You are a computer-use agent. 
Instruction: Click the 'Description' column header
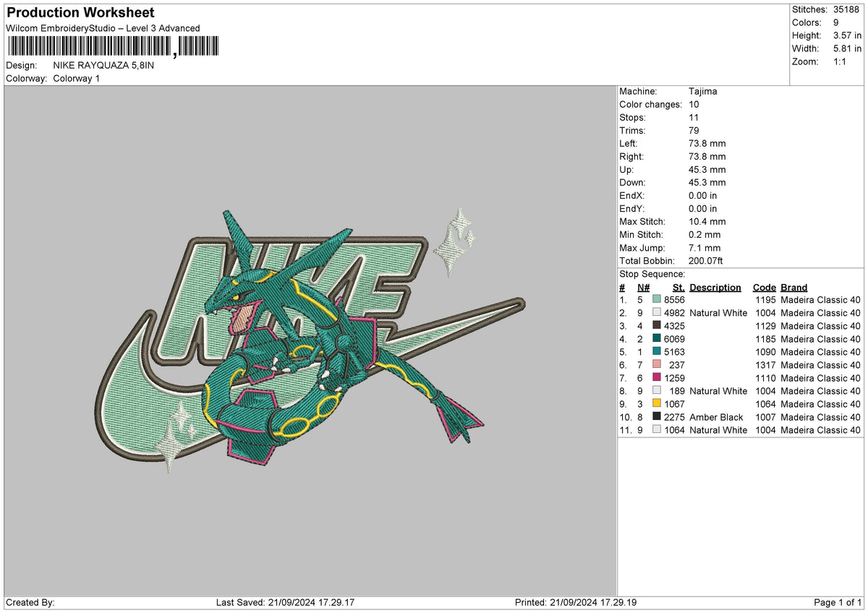[x=715, y=288]
